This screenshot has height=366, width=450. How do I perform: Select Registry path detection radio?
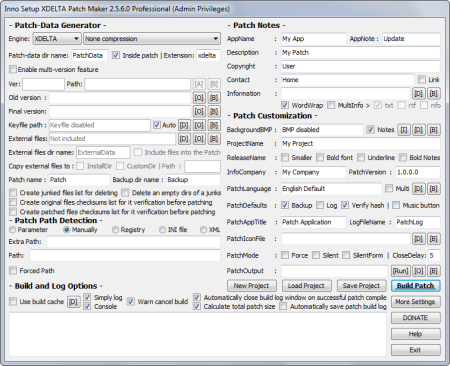(x=115, y=230)
